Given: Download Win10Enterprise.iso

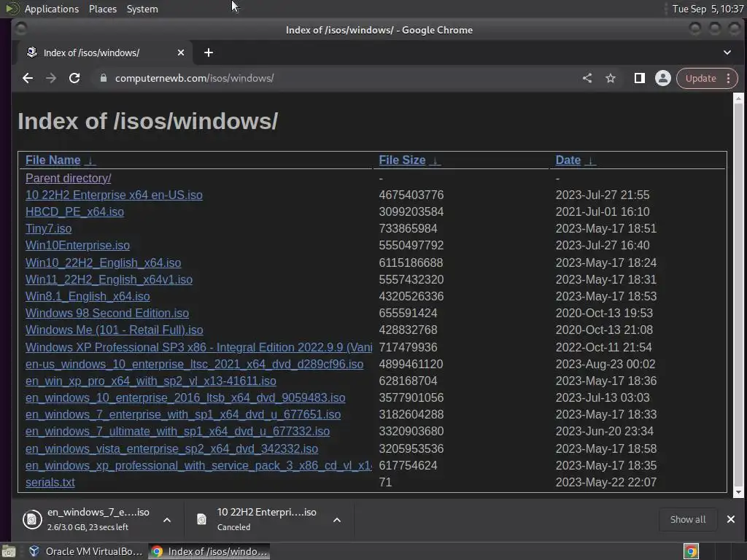Looking at the screenshot, I should [77, 245].
